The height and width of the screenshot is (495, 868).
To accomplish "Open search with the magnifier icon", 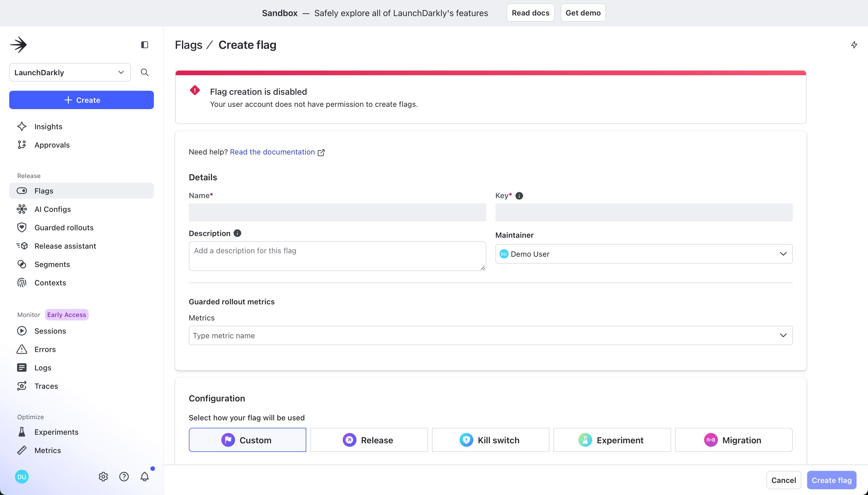I will coord(144,72).
